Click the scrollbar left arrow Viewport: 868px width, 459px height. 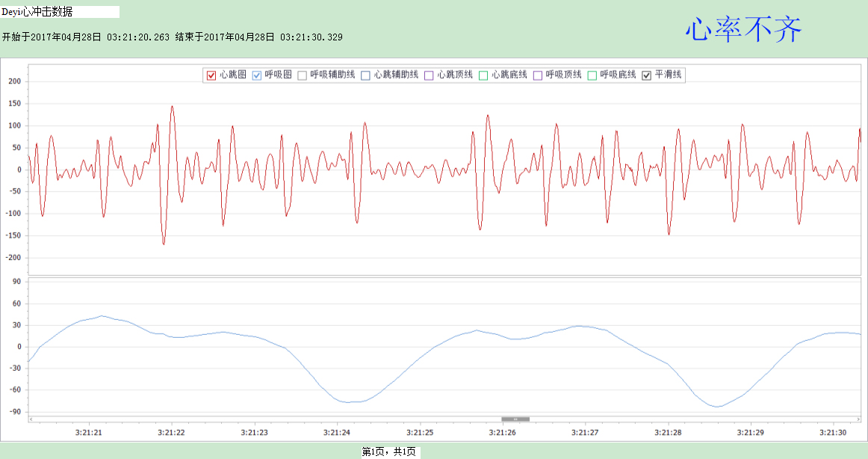pos(31,419)
